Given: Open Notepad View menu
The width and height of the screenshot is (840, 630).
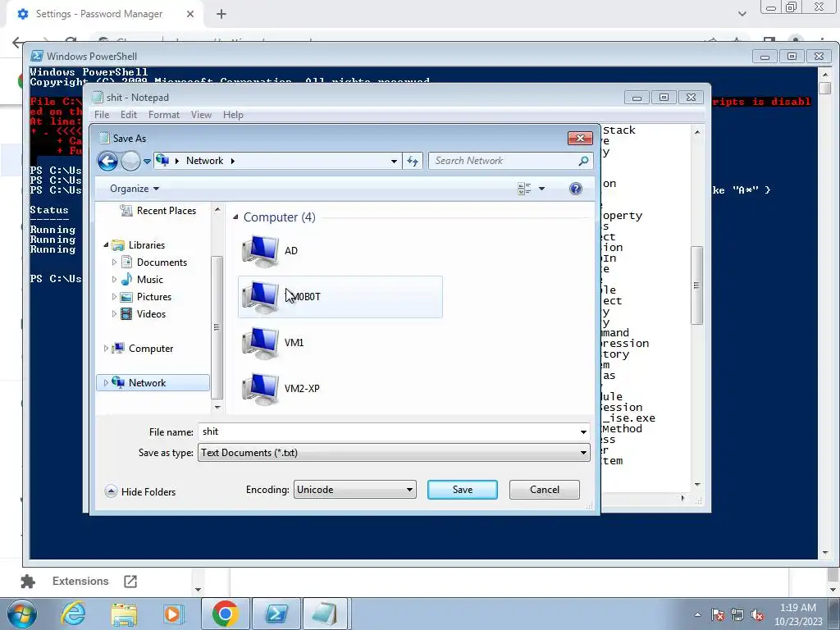Looking at the screenshot, I should pos(202,115).
